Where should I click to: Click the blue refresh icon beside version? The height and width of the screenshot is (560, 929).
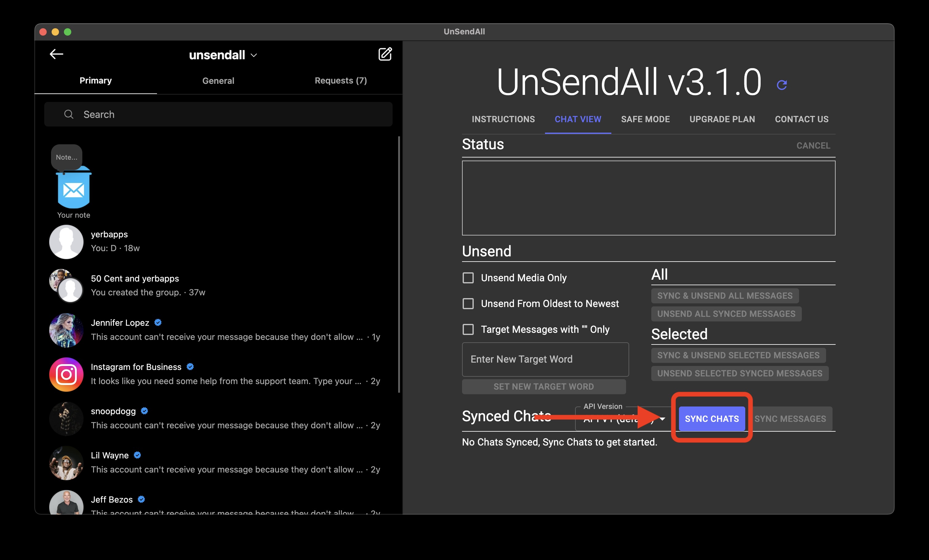tap(782, 85)
